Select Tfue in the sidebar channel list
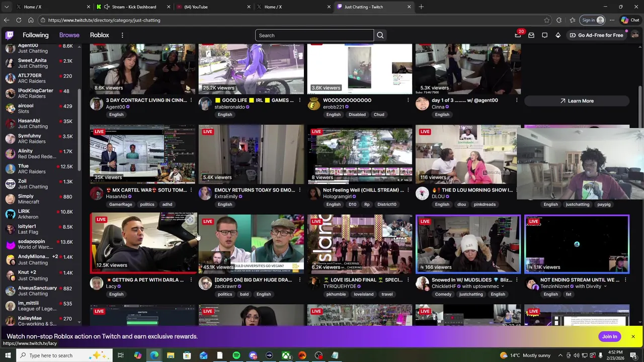Image resolution: width=644 pixels, height=362 pixels. (x=40, y=169)
